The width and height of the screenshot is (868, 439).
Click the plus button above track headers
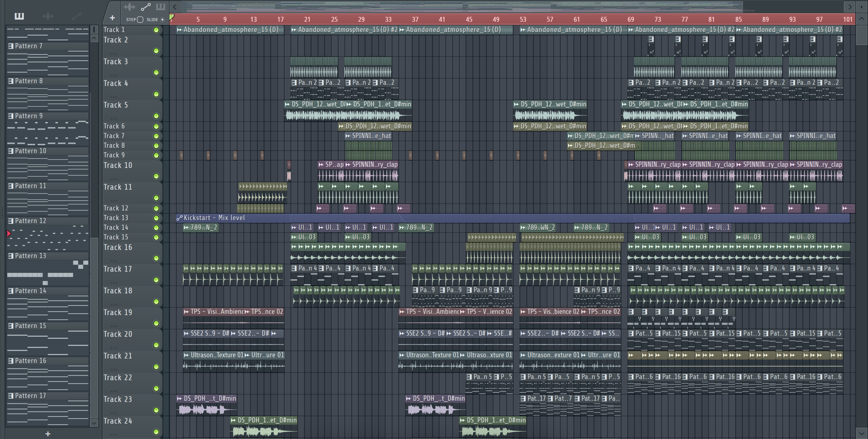point(112,17)
